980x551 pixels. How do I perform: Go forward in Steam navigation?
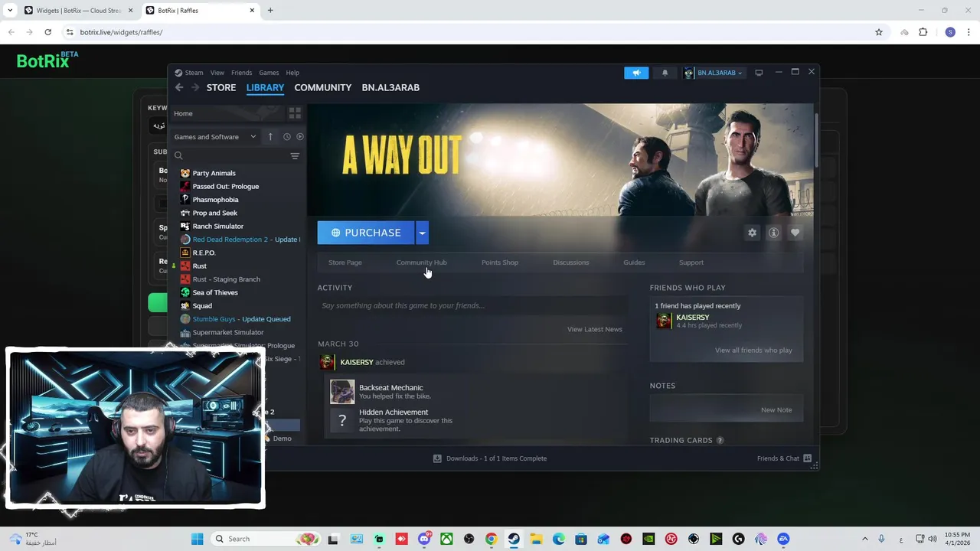tap(195, 87)
